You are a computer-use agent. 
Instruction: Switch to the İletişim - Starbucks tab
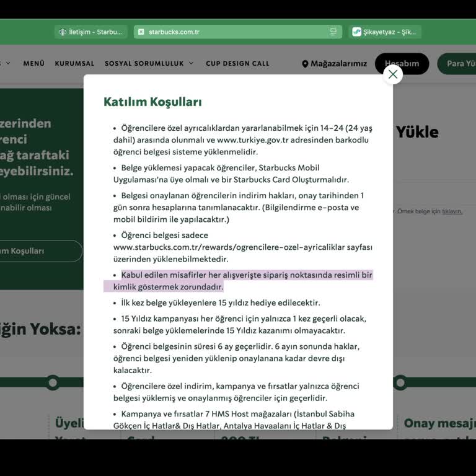(91, 32)
